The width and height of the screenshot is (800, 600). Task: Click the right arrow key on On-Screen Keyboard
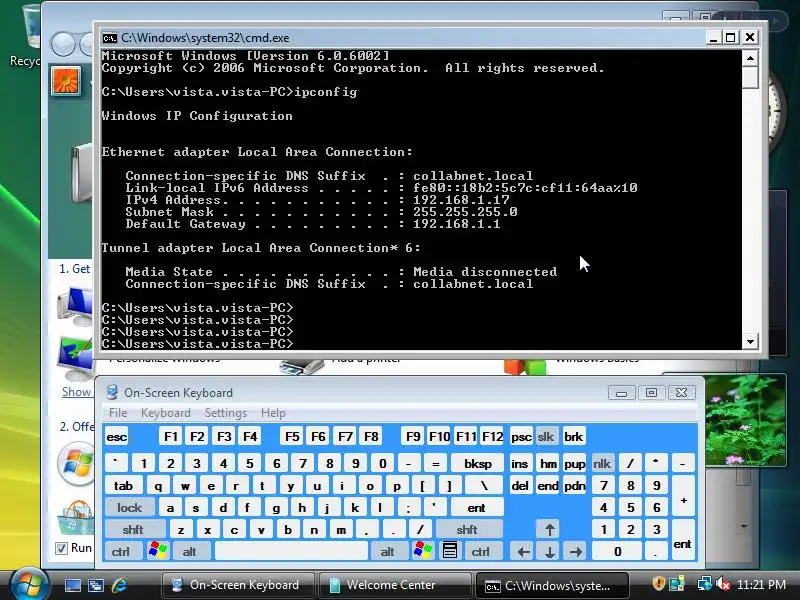(x=576, y=552)
